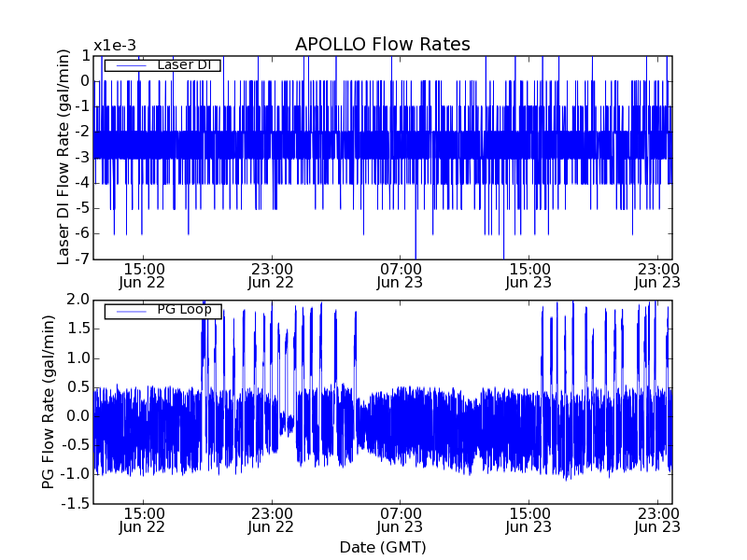Click "07:00 Jun 23" tick under Laser DI plot
Viewport: 747px width, 560px height.
click(x=400, y=275)
